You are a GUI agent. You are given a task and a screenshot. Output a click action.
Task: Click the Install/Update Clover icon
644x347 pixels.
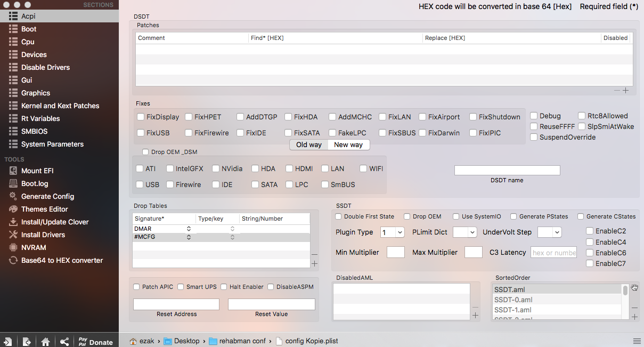click(13, 222)
